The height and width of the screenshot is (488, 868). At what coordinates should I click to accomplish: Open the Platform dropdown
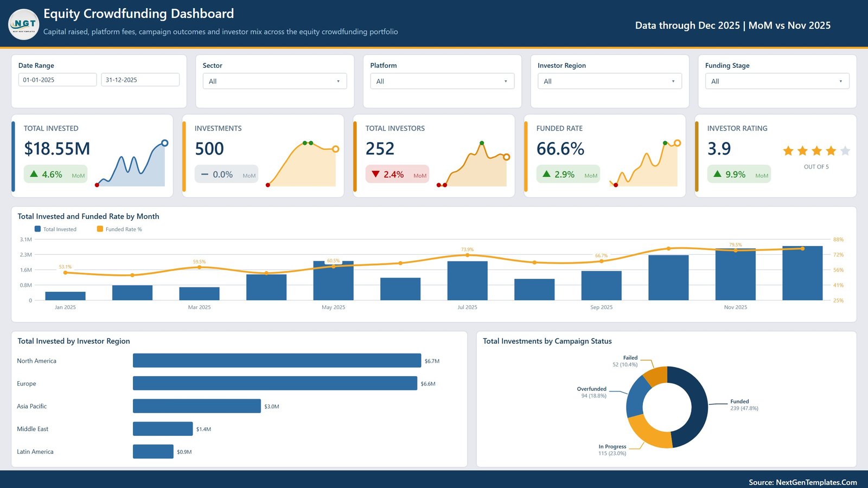coord(442,81)
